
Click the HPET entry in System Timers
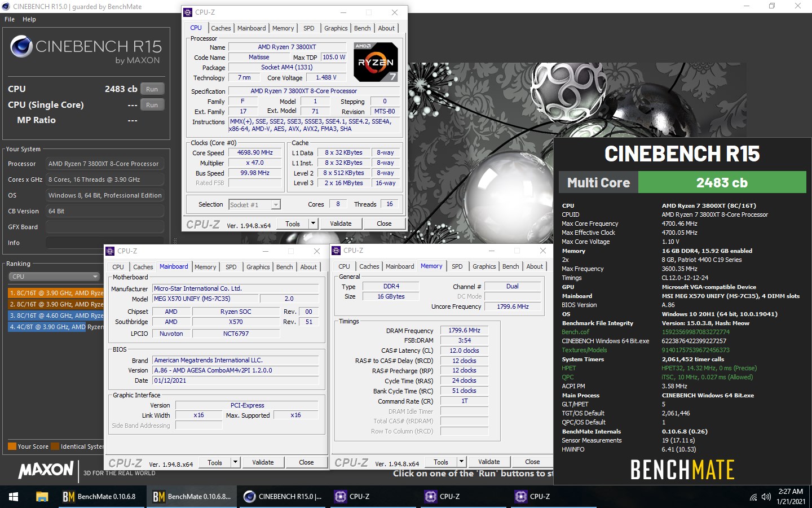click(569, 368)
